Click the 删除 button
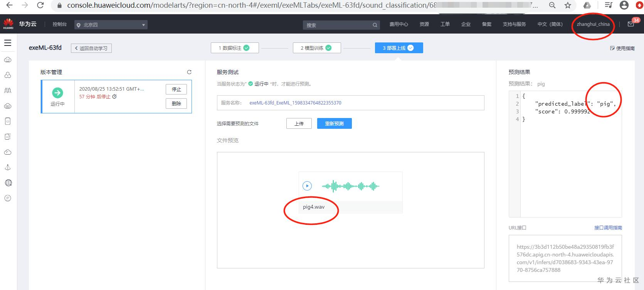The width and height of the screenshot is (644, 290). (177, 104)
